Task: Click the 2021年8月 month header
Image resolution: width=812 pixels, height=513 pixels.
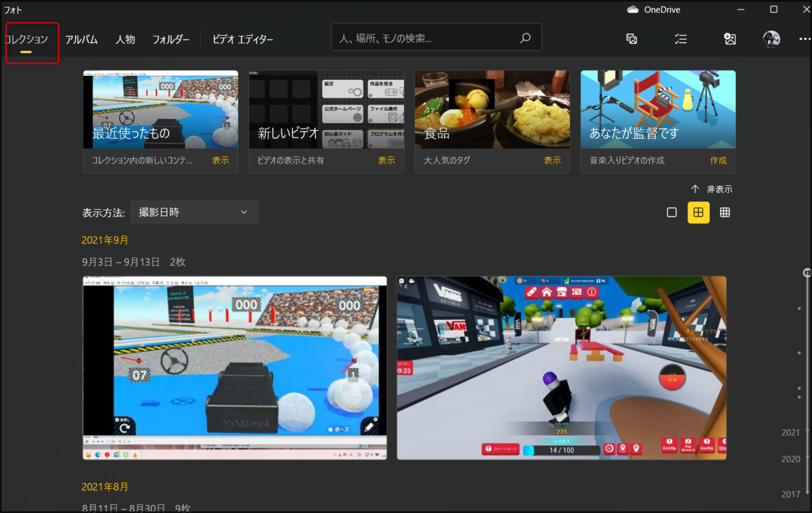Action: point(105,487)
